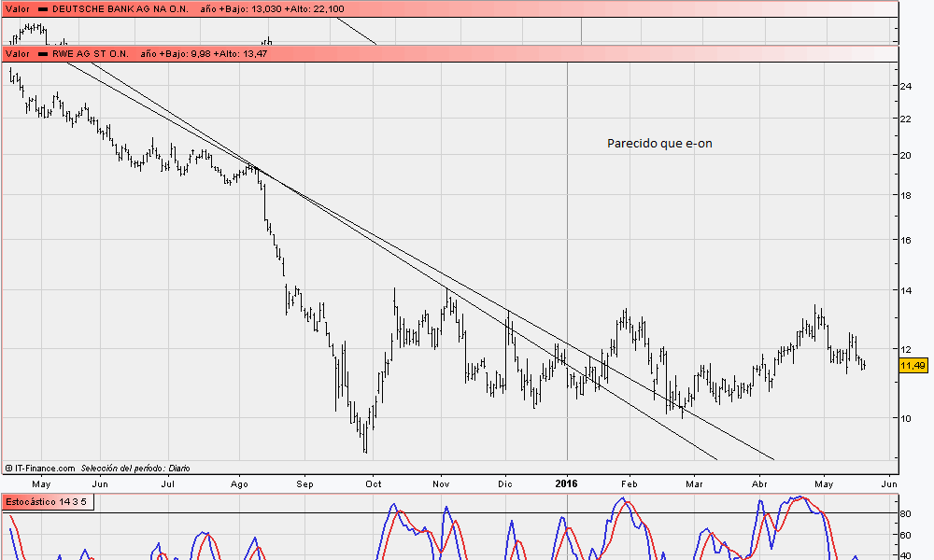Click the 24 level on price axis

point(905,86)
